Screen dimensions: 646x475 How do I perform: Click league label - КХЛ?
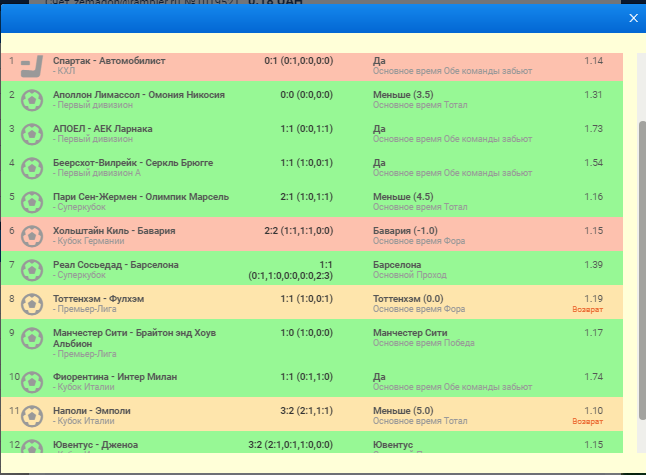[64, 71]
